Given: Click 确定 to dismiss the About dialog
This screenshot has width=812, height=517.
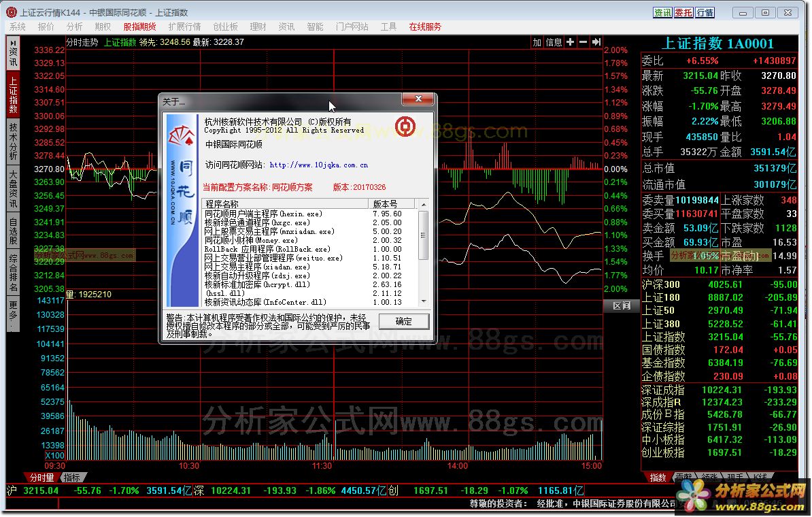Looking at the screenshot, I should (x=403, y=321).
